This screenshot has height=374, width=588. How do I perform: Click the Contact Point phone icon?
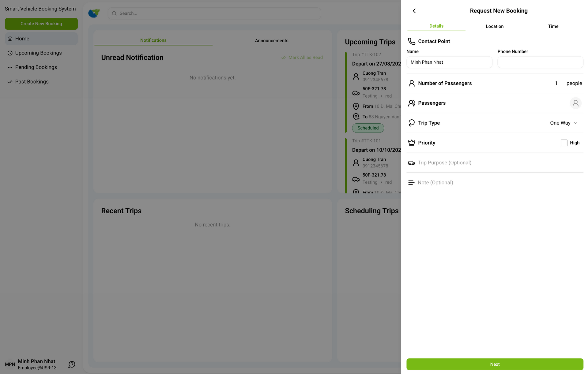click(412, 41)
